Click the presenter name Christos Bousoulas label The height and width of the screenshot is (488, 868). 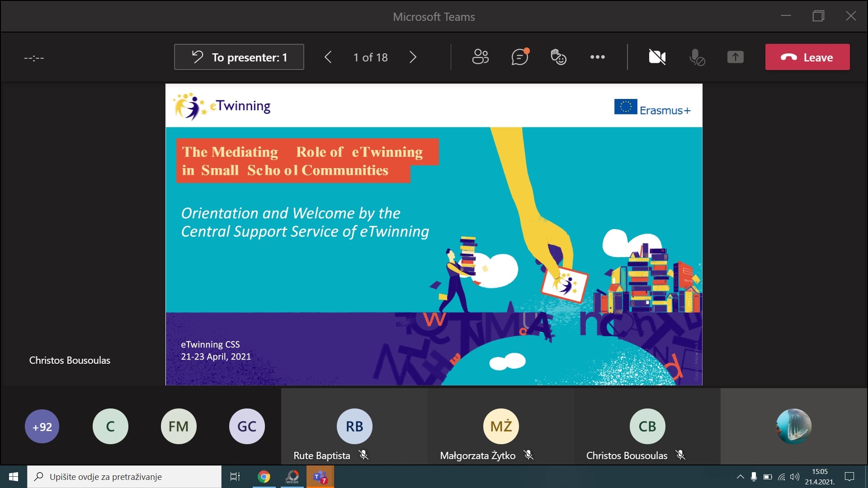point(70,360)
